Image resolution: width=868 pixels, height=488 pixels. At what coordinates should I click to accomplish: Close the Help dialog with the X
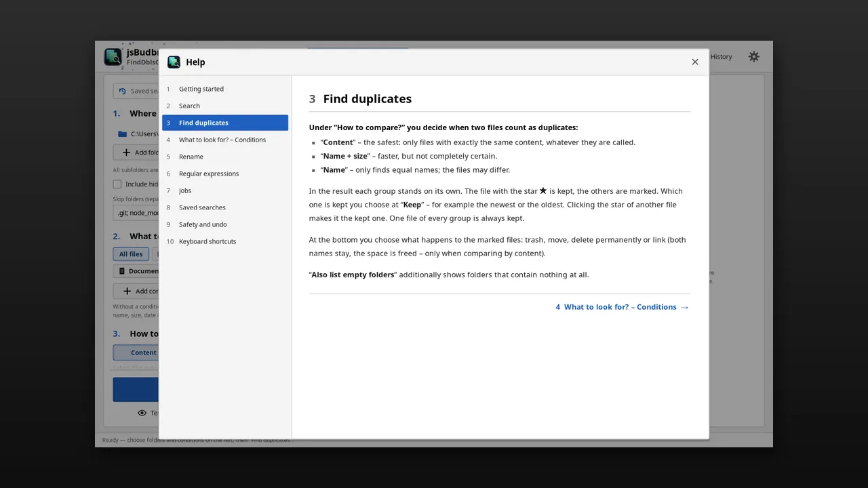pos(695,62)
